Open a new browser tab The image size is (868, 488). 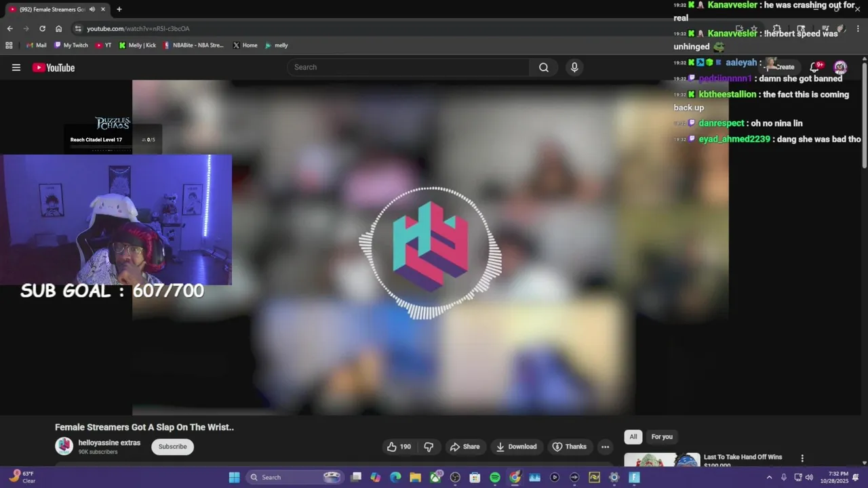point(119,9)
